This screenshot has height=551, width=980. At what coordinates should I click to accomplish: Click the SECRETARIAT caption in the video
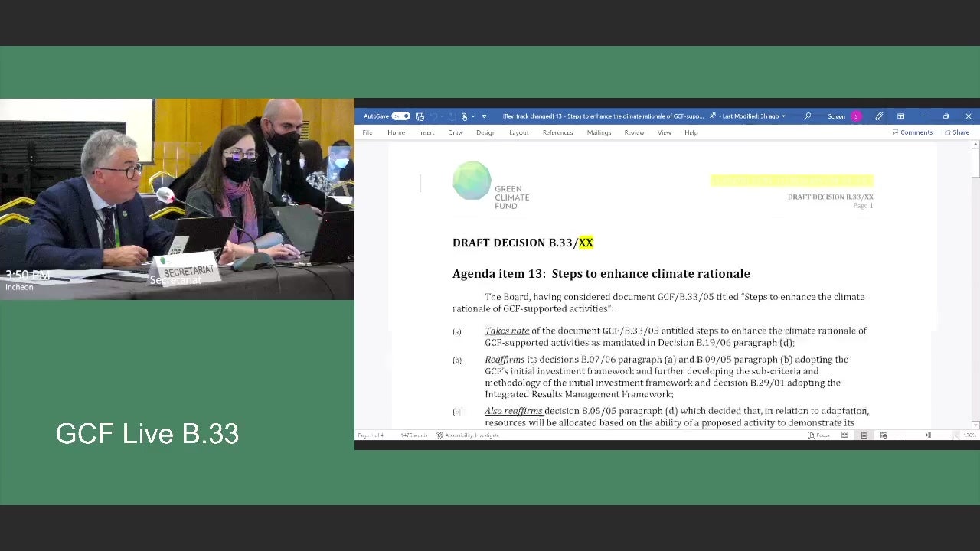188,272
